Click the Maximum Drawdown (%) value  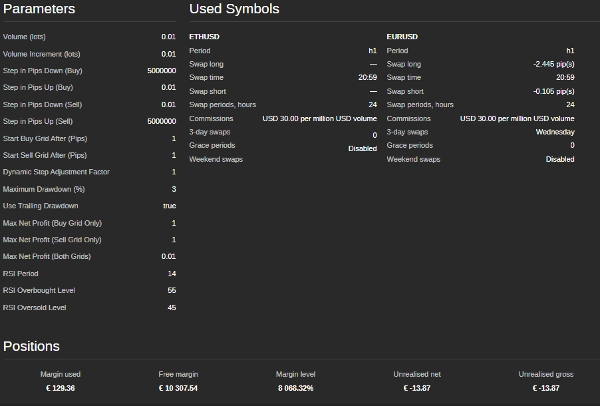pos(173,189)
